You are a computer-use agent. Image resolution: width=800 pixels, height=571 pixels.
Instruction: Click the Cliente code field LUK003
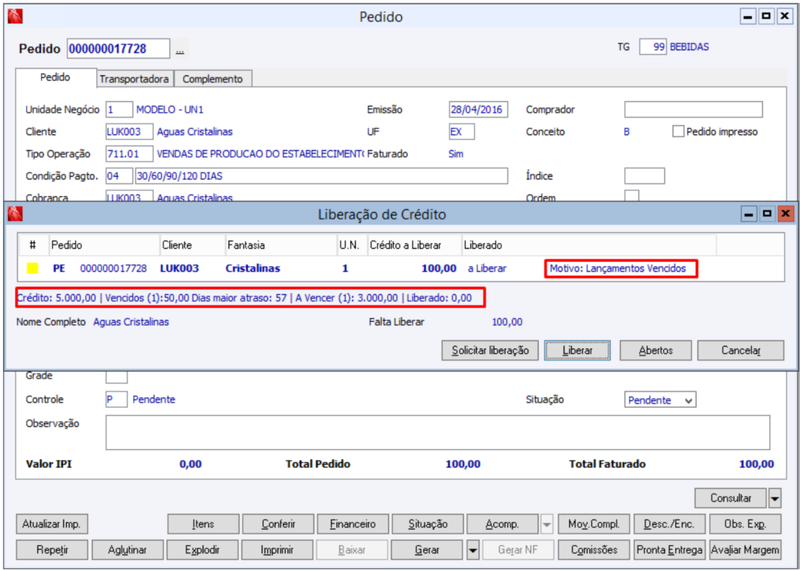coord(130,132)
